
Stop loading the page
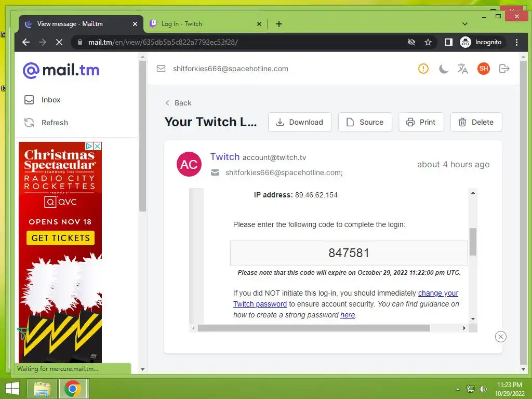pyautogui.click(x=59, y=42)
